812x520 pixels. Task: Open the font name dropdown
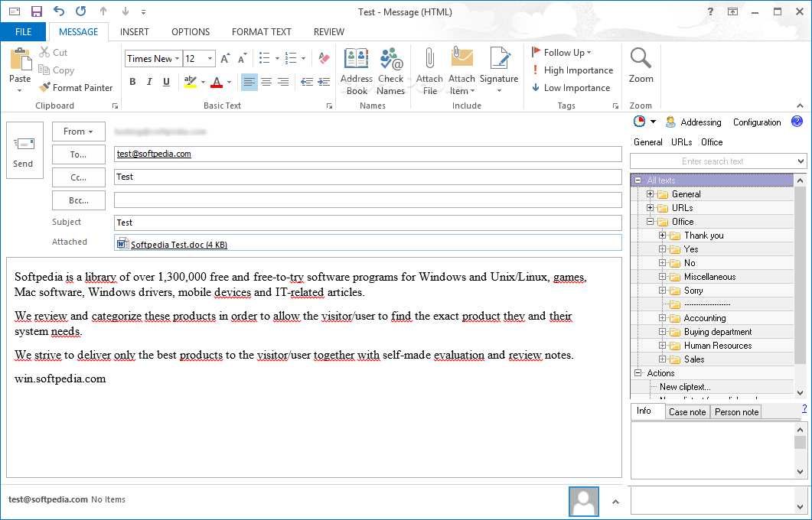coord(178,59)
